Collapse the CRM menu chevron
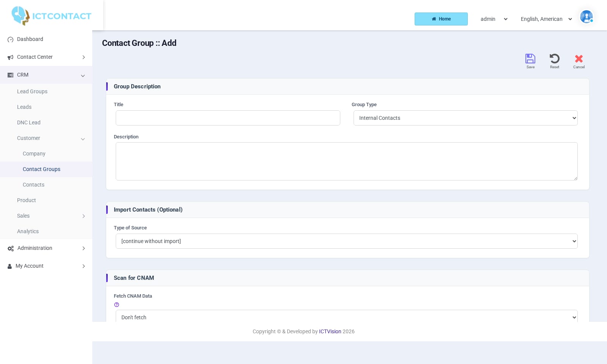 (83, 76)
